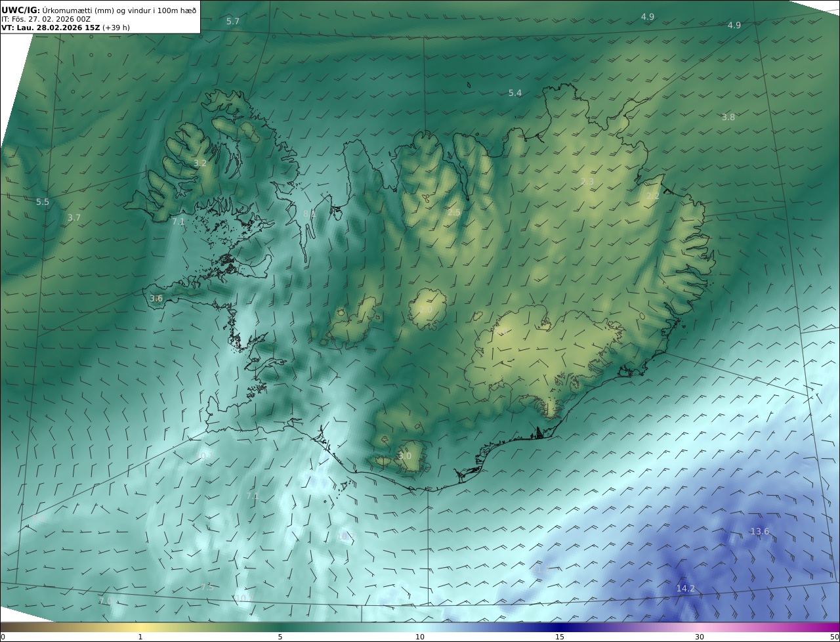Viewport: 840px width, 642px height.
Task: Select the 3.7 value label on the map
Action: point(74,218)
